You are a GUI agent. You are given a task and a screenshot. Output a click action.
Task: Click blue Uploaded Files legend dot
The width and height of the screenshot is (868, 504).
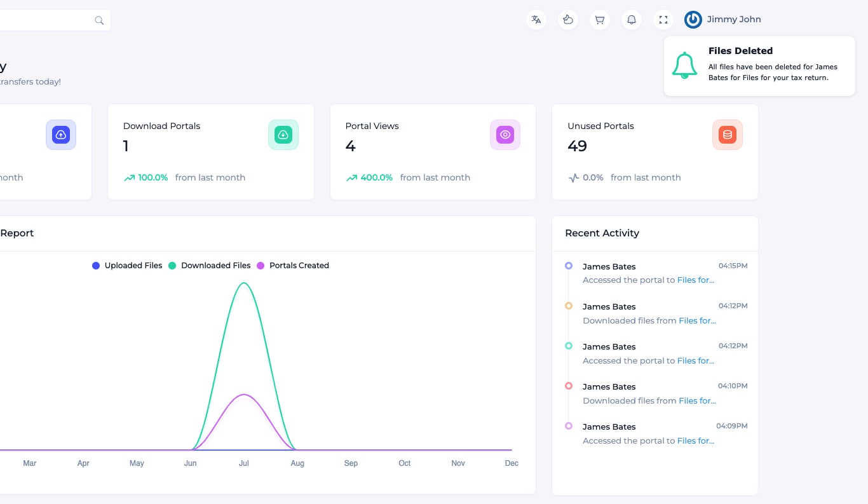[x=96, y=266]
